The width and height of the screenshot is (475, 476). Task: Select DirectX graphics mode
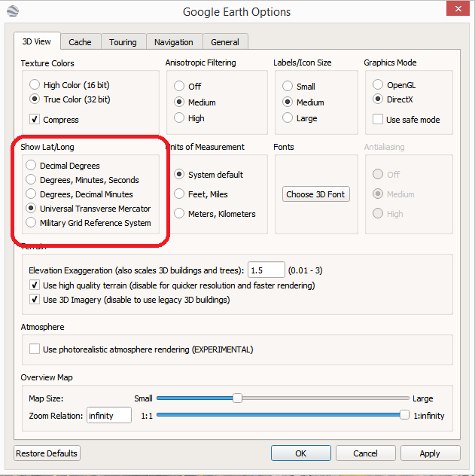378,99
